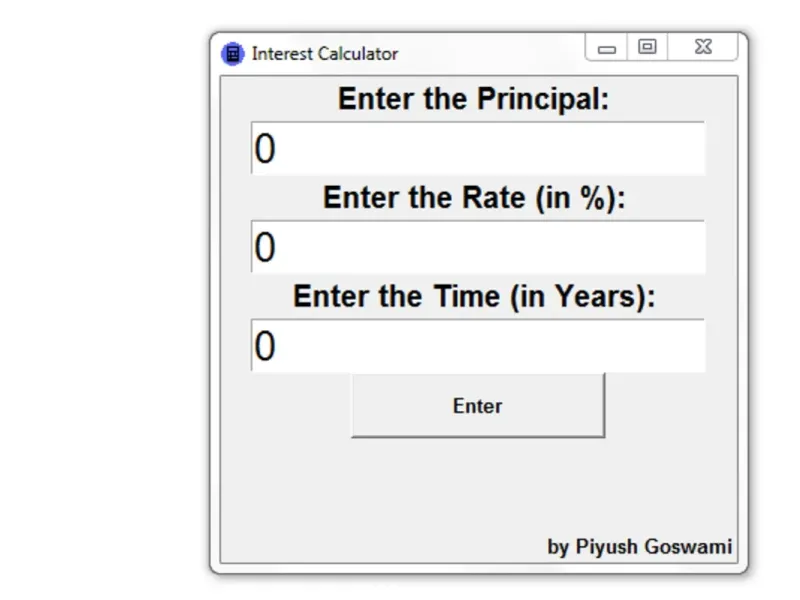Click the 'Enter the Rate (in %):' label
800x600 pixels.
coord(473,198)
